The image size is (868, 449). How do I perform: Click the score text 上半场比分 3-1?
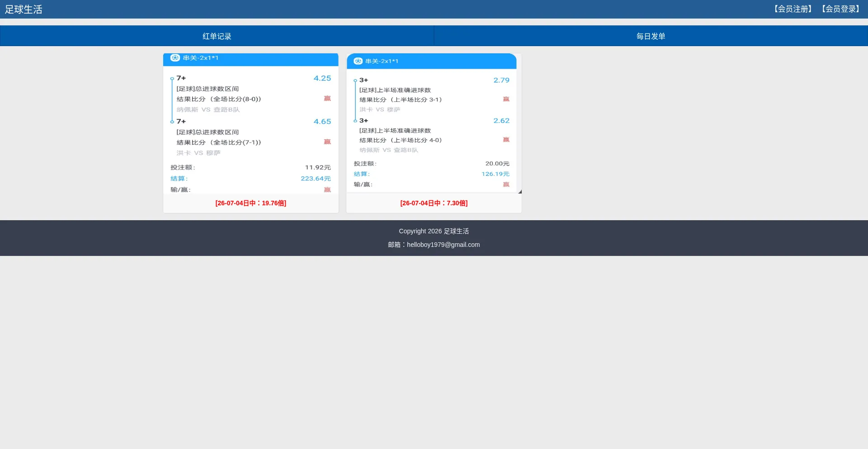(416, 100)
